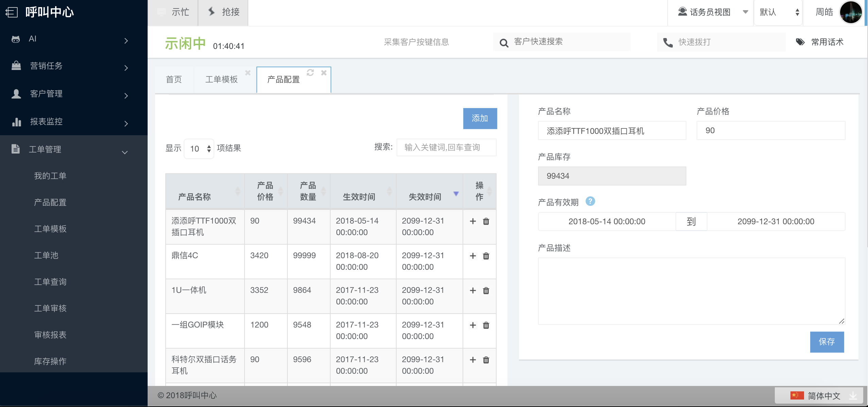The image size is (868, 407).
Task: Switch to the 首页 tab
Action: (174, 79)
